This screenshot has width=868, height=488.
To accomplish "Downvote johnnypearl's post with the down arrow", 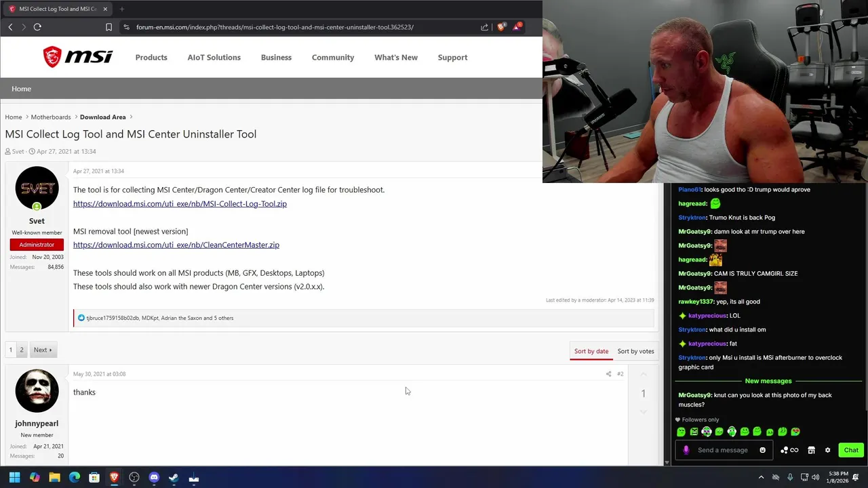I will [644, 411].
